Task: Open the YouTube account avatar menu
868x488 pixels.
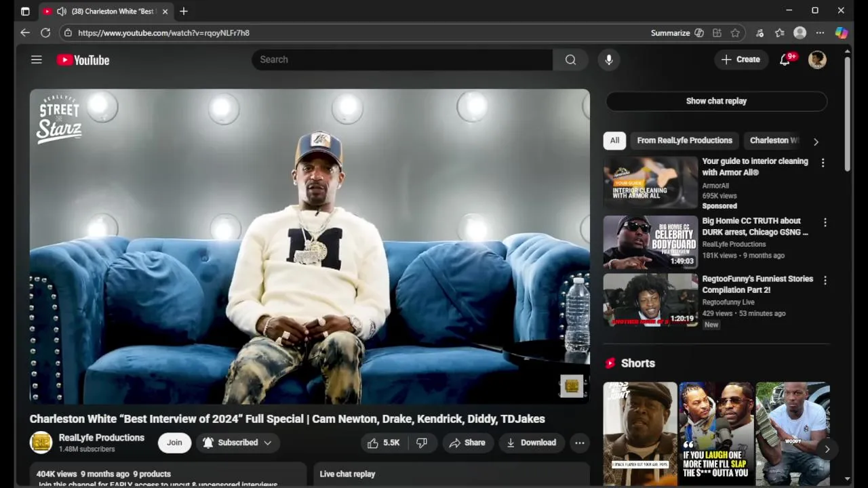Action: tap(817, 60)
